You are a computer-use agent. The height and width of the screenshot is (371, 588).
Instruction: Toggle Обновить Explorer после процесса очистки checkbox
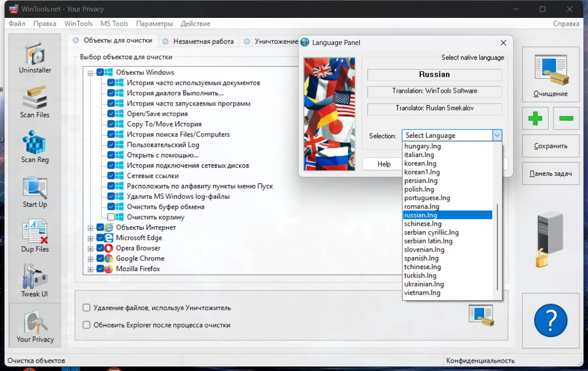point(86,325)
